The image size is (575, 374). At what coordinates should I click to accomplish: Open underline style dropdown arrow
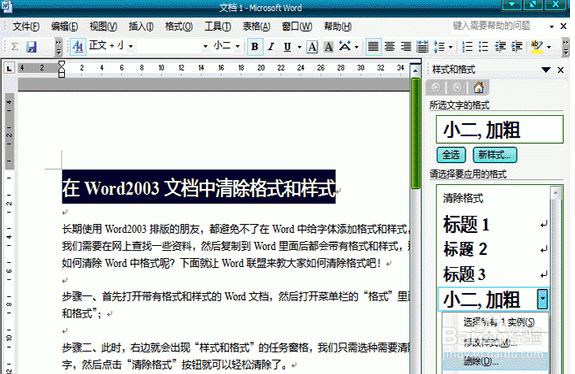click(299, 47)
